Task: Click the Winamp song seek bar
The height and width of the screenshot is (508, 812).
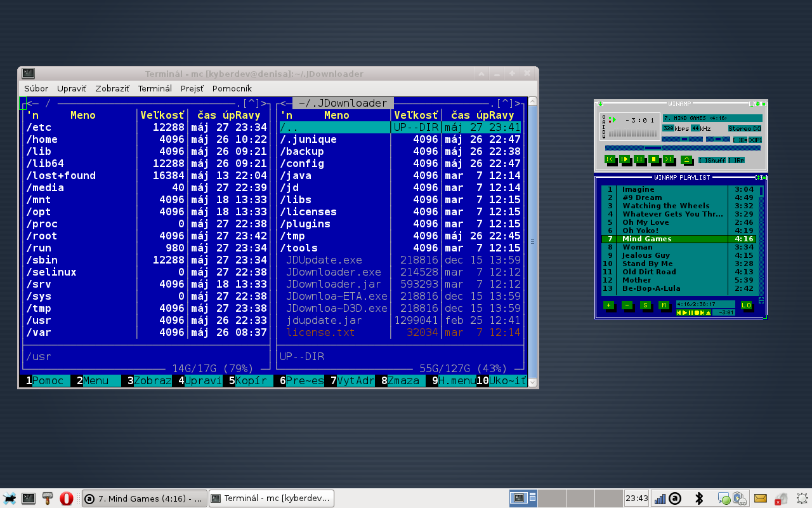Action: coord(683,148)
